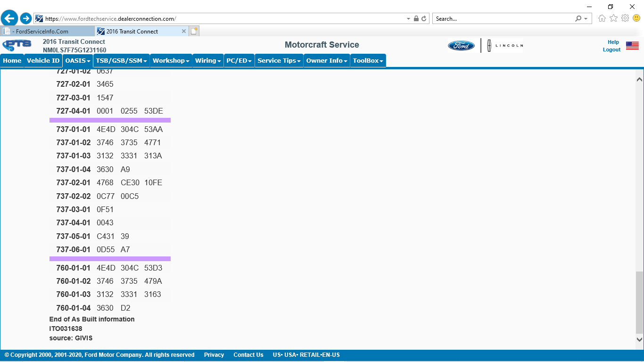Click the browser Forward arrow button
Screen dimensions: 644x362
(x=26, y=18)
